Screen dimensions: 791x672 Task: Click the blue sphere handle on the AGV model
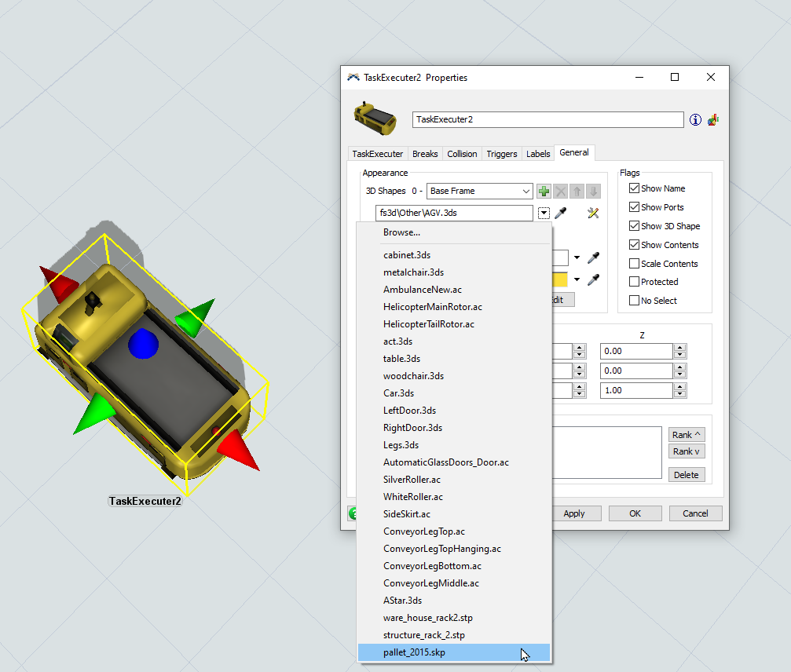pyautogui.click(x=143, y=343)
